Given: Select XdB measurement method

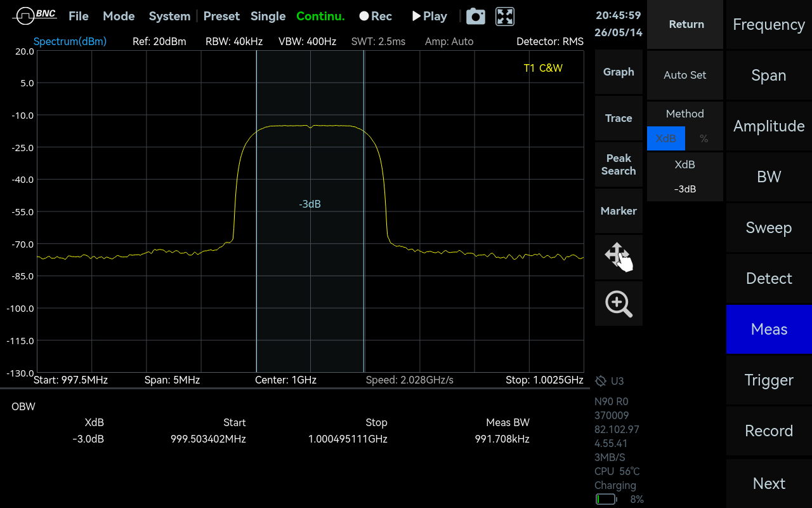Looking at the screenshot, I should point(666,138).
